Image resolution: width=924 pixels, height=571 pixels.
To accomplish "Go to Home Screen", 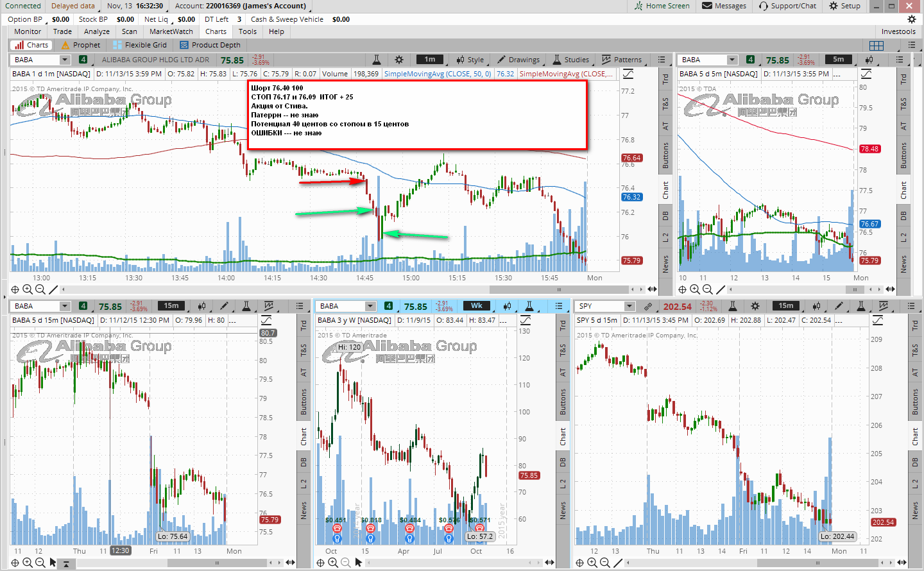I will pos(662,6).
